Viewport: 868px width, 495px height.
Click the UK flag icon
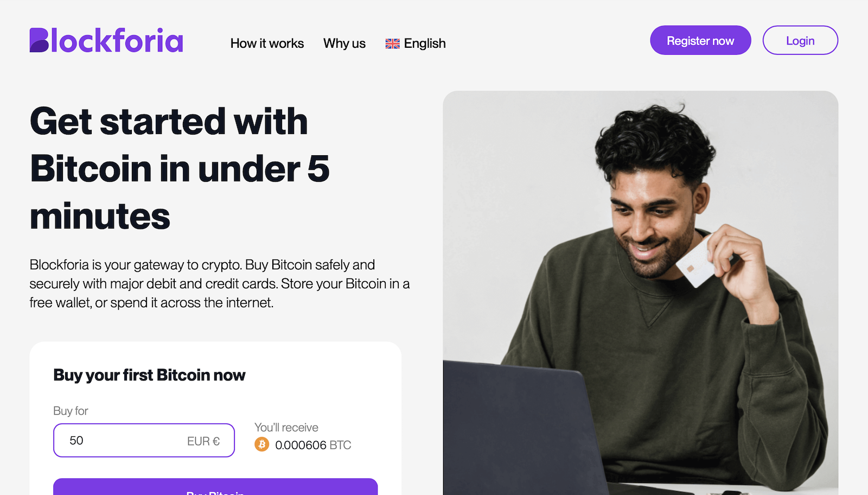pyautogui.click(x=392, y=44)
